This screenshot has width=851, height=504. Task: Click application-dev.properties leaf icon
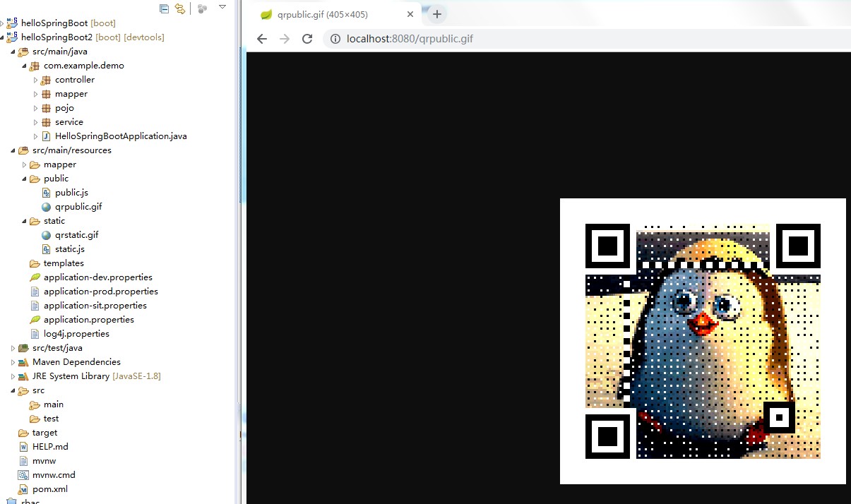[x=35, y=277]
